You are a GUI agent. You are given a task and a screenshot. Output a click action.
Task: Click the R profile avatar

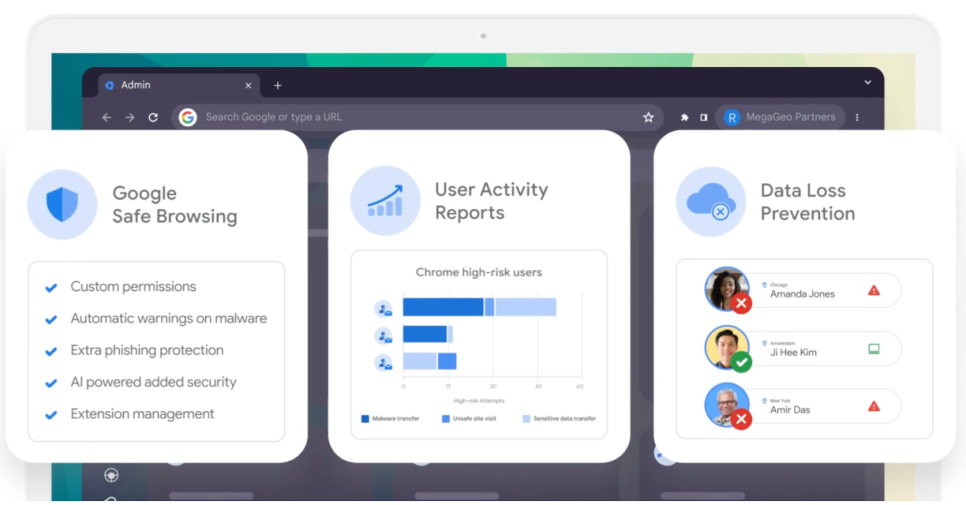(731, 117)
